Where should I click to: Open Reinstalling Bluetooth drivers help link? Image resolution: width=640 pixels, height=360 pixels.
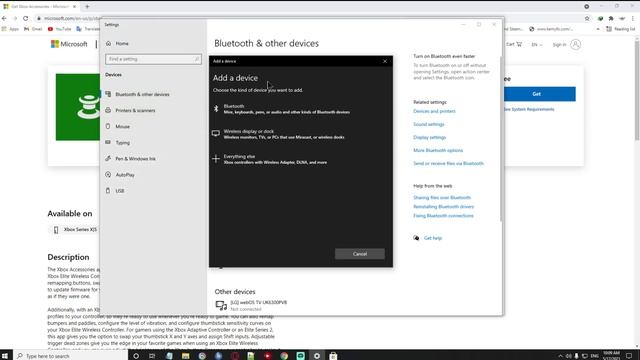443,207
